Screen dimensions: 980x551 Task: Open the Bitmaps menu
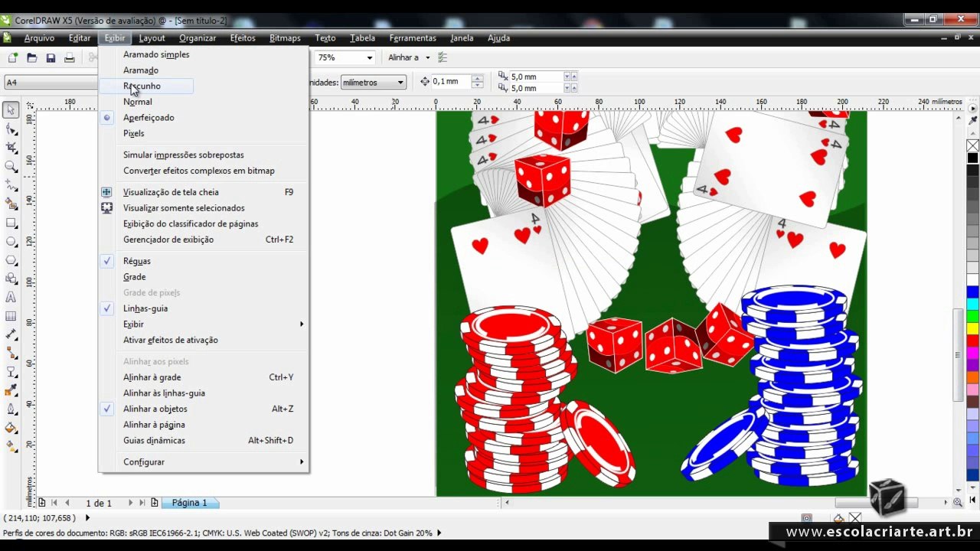[285, 37]
